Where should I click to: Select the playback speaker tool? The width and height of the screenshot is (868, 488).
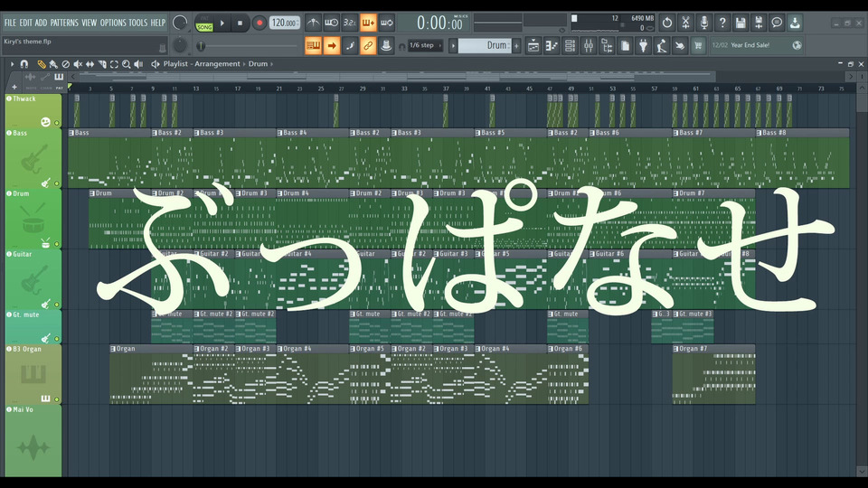coord(138,64)
